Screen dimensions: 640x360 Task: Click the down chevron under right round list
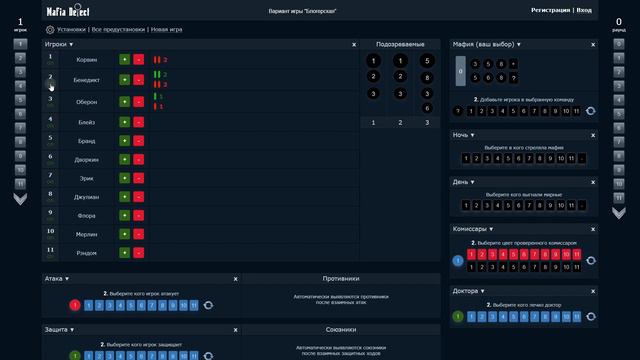619,213
